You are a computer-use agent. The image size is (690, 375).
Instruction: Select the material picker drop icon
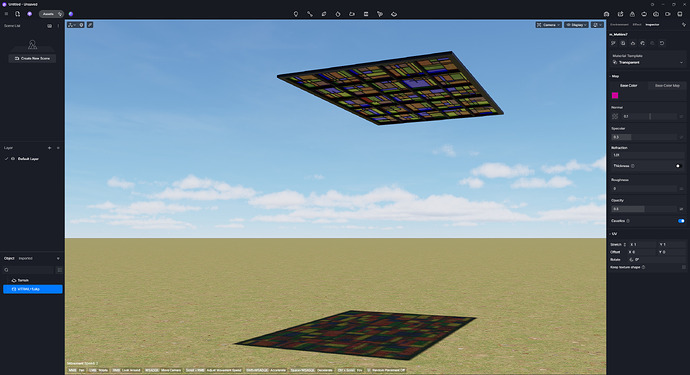tap(338, 14)
